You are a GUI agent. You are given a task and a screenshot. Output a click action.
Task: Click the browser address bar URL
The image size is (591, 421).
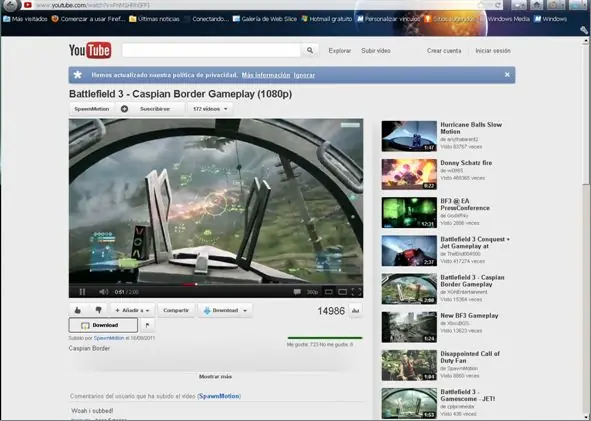[x=93, y=5]
